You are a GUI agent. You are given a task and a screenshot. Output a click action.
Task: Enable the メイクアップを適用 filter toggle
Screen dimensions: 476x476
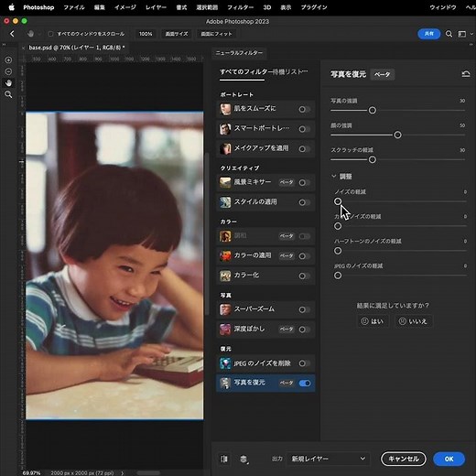pyautogui.click(x=305, y=149)
